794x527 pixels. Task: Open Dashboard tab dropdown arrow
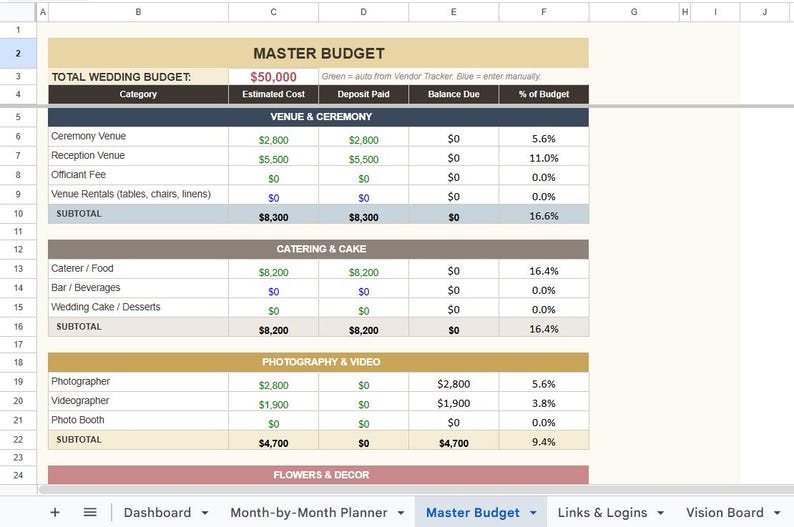point(205,513)
